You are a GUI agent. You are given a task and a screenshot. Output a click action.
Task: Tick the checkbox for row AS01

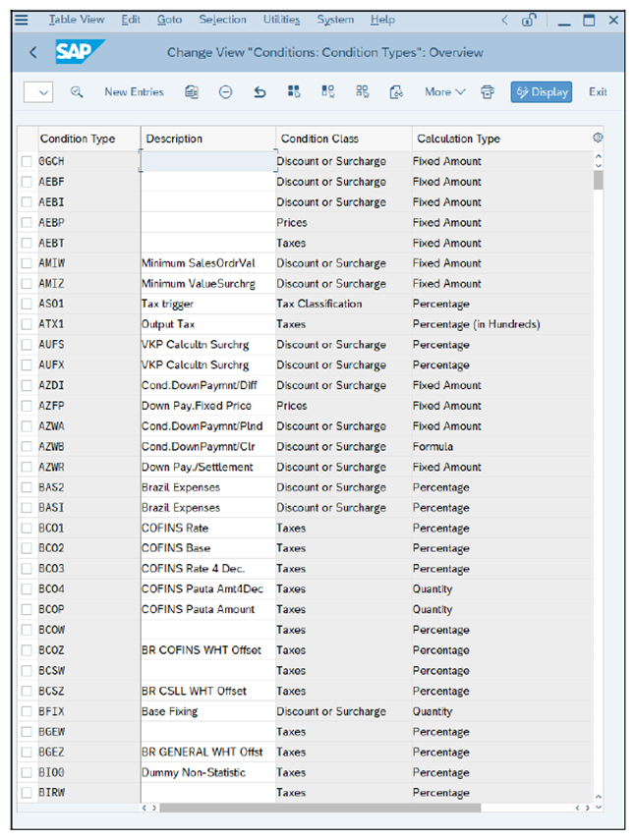27,304
